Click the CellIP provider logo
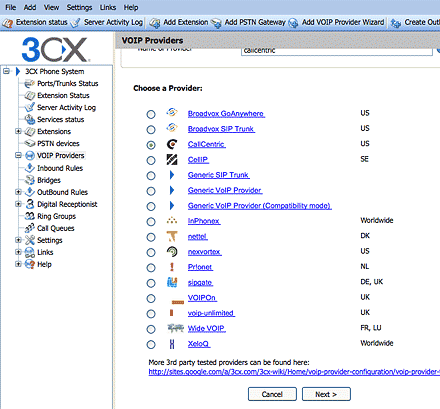Viewport: 440px width, 409px height. pyautogui.click(x=172, y=160)
